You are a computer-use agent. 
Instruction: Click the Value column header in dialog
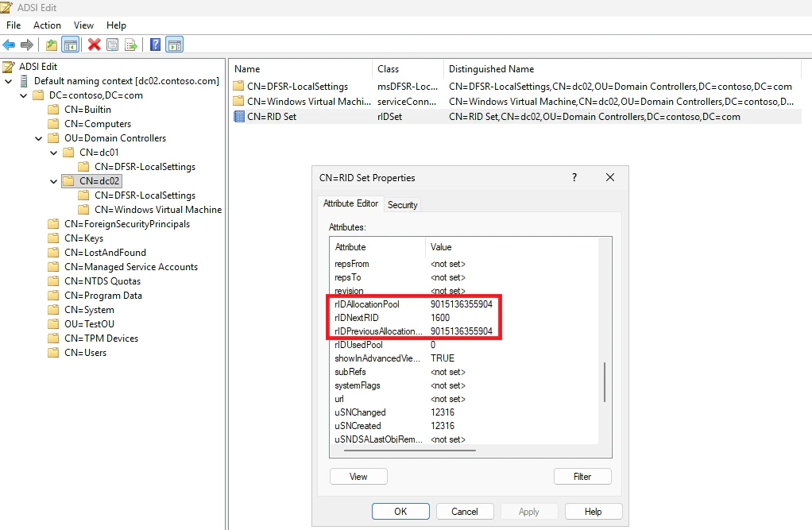(512, 247)
